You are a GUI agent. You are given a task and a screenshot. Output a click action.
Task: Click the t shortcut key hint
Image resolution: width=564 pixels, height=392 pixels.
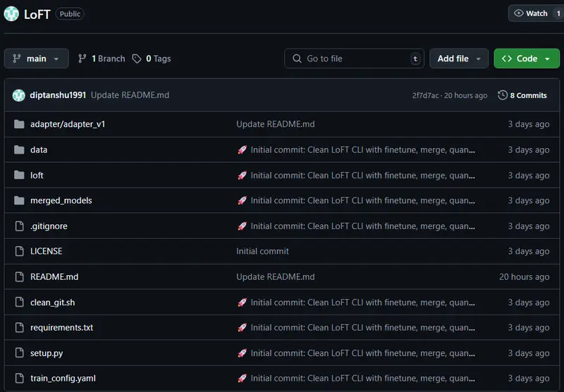pos(415,59)
